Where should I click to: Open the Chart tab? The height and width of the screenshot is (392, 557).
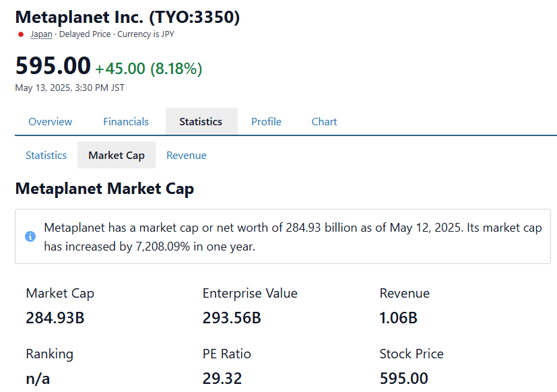[x=324, y=121]
